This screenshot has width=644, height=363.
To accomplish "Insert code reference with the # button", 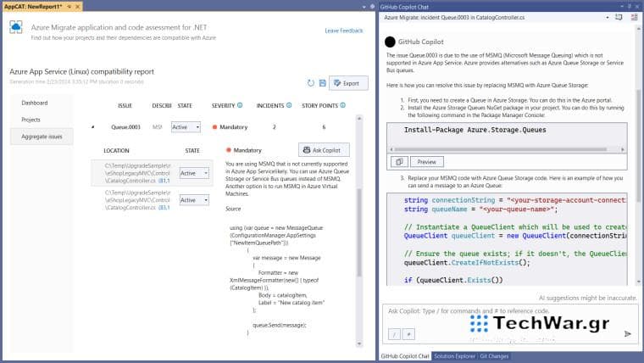I will tap(408, 334).
